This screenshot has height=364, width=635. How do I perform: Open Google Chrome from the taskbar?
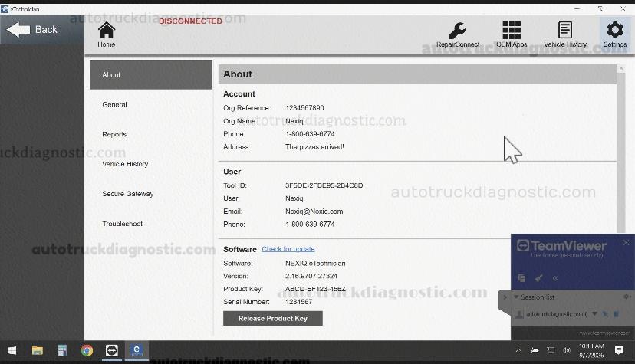(x=87, y=351)
